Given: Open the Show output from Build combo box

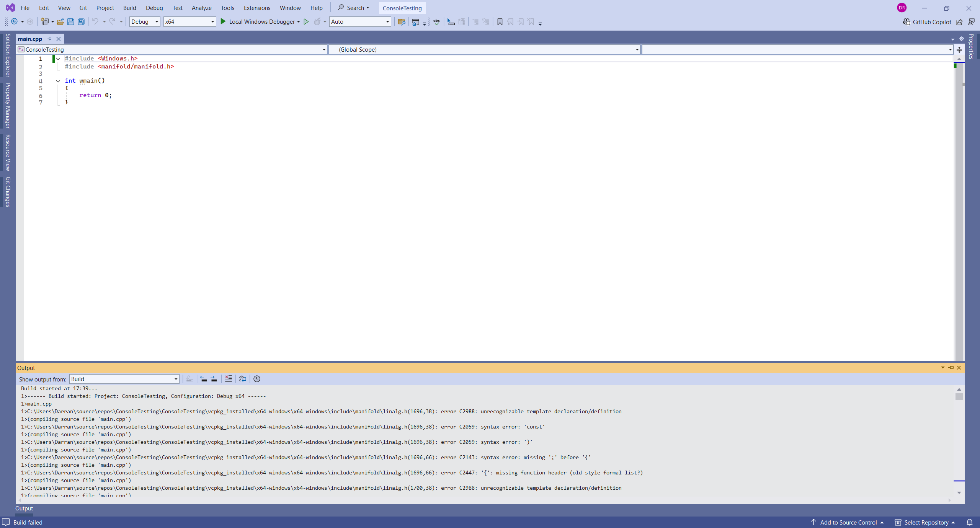Looking at the screenshot, I should [124, 379].
